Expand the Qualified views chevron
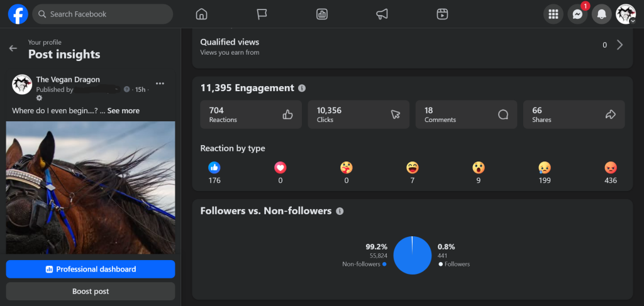The width and height of the screenshot is (644, 306). click(x=619, y=45)
